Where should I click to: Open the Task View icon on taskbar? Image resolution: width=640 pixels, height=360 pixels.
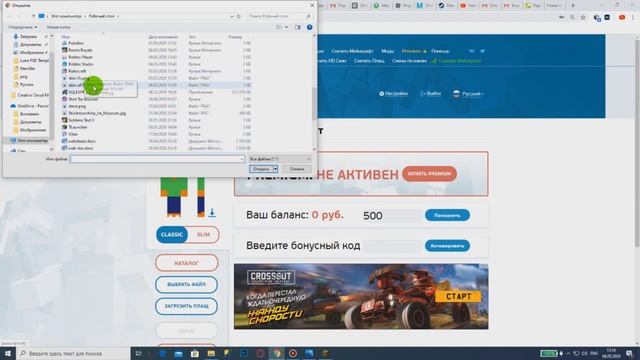coord(139,353)
